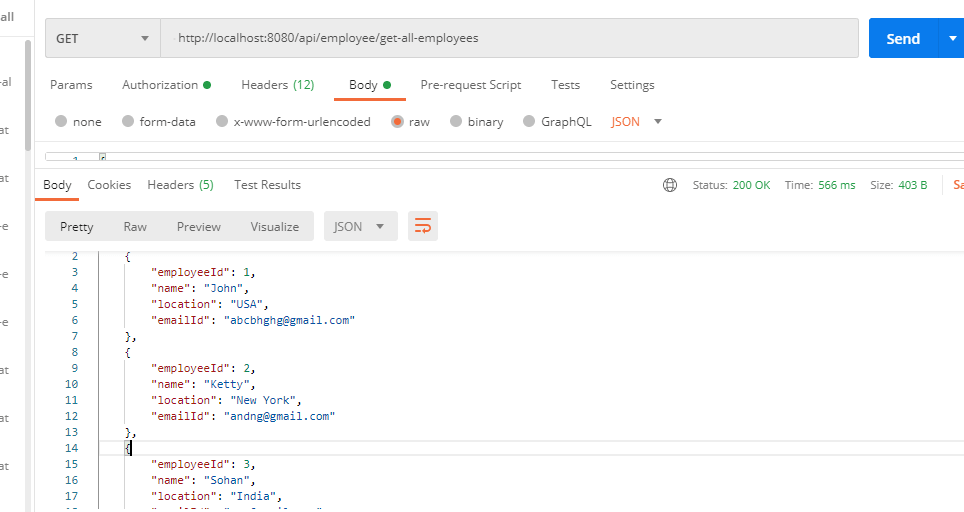Image resolution: width=964 pixels, height=512 pixels.
Task: Open the Params tab
Action: 71,85
